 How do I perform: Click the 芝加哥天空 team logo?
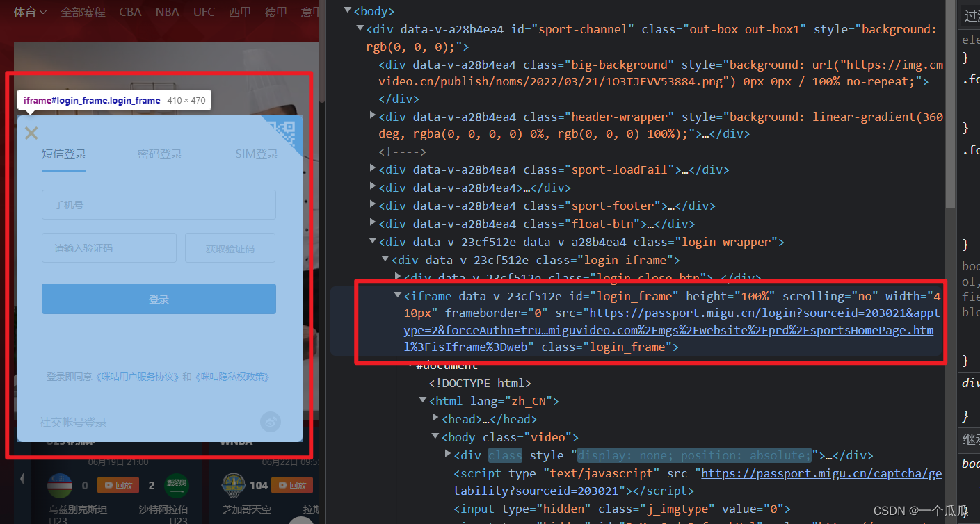pyautogui.click(x=234, y=485)
